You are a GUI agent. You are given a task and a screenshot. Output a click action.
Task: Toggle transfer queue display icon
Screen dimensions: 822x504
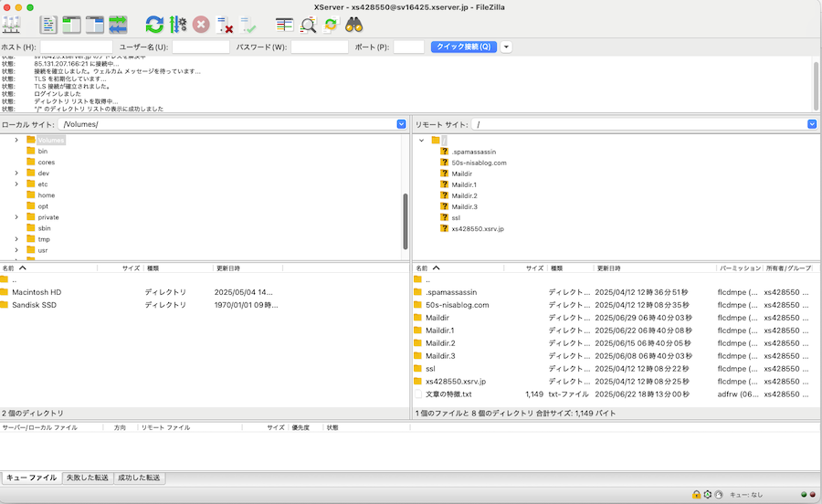(x=118, y=25)
